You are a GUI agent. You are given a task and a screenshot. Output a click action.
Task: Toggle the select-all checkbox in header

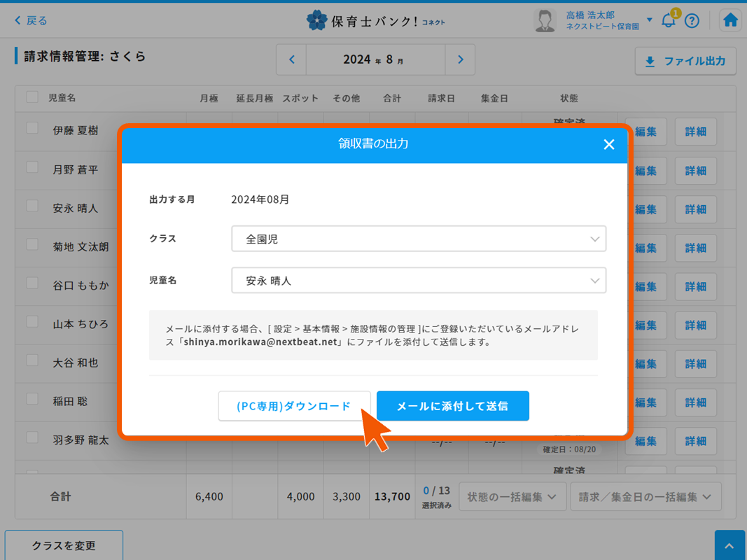click(32, 97)
